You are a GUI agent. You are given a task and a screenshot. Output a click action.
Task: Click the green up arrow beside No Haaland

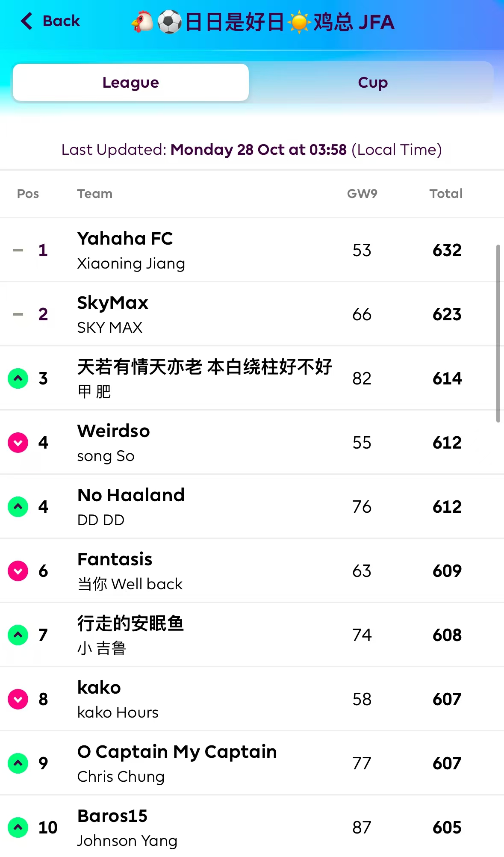(18, 506)
